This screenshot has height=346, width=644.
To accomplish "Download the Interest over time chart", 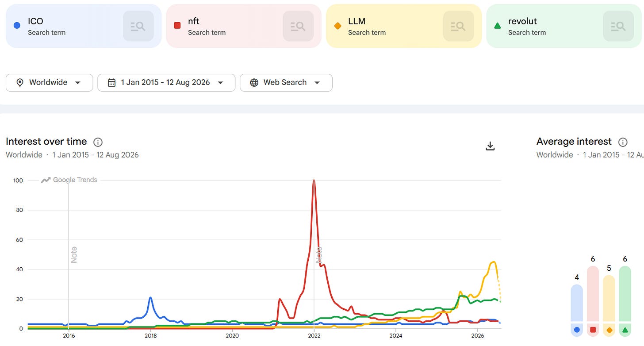I will (x=490, y=146).
